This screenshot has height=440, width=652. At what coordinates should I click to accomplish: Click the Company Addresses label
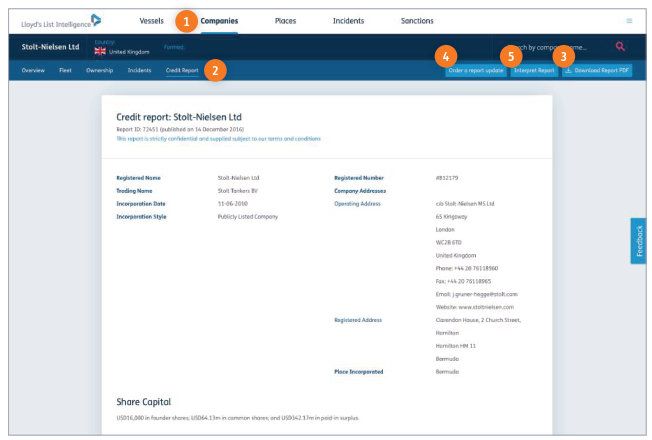pyautogui.click(x=360, y=191)
